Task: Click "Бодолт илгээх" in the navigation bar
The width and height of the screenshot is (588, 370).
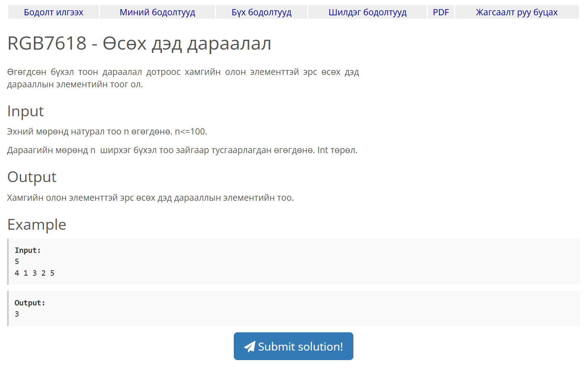Action: pos(53,12)
